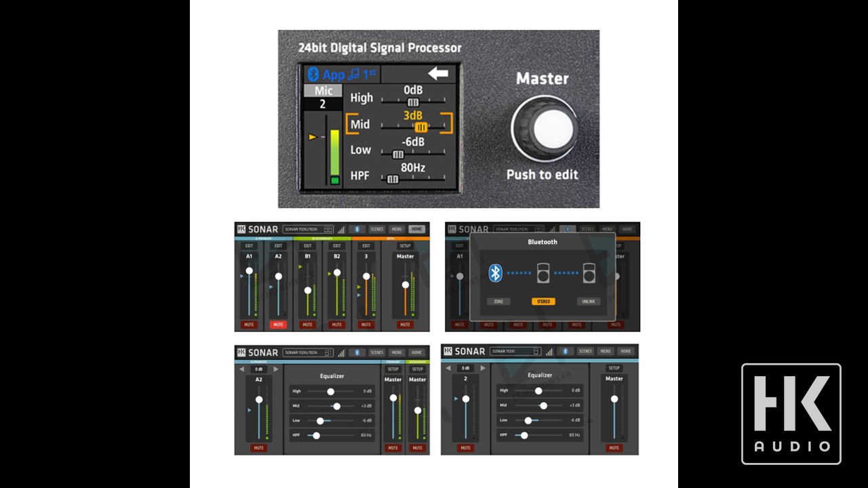
Task: Click the yellow level marker beside DSP meter
Action: coord(313,137)
